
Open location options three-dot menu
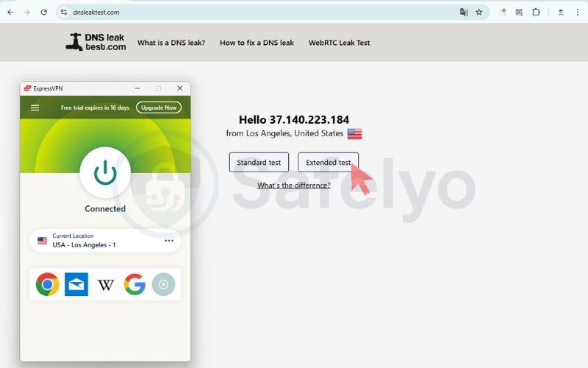pos(169,241)
